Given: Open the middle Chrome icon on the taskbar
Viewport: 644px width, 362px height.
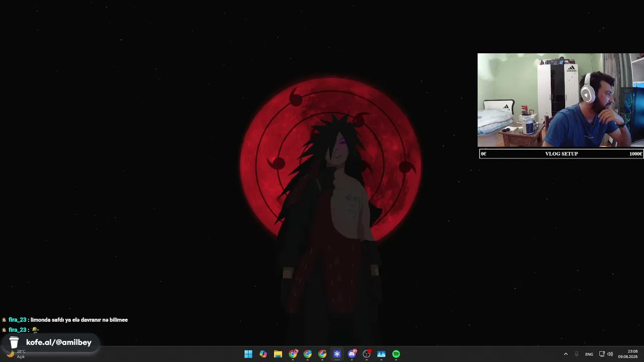Looking at the screenshot, I should point(307,354).
